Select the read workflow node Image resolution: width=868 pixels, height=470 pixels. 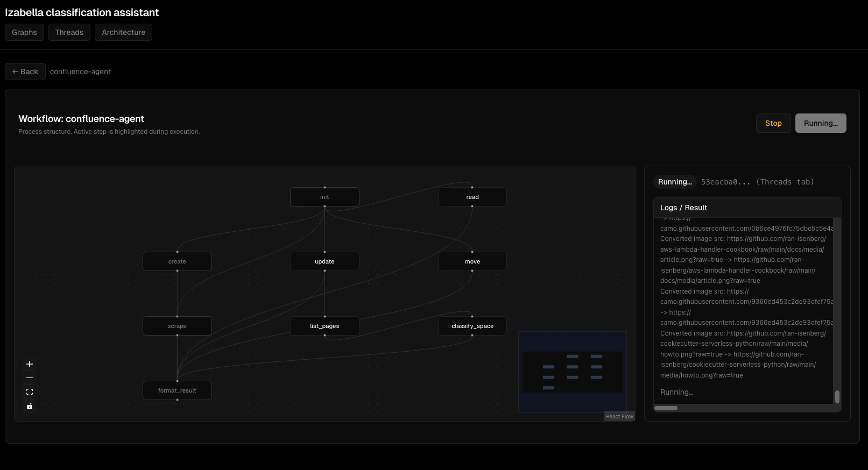click(x=472, y=197)
